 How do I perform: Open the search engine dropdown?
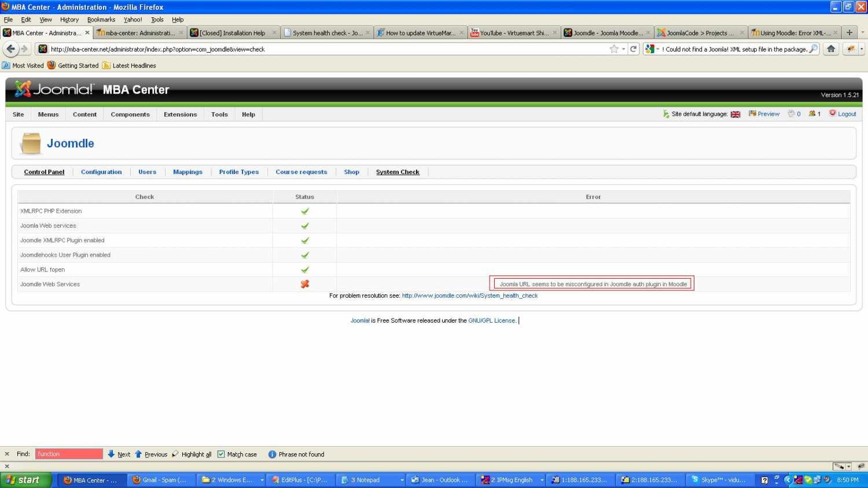pos(652,49)
